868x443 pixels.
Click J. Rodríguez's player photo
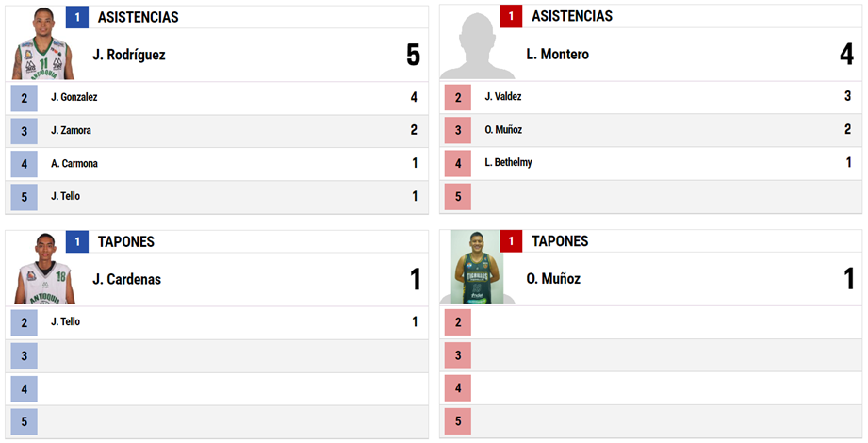click(x=42, y=43)
